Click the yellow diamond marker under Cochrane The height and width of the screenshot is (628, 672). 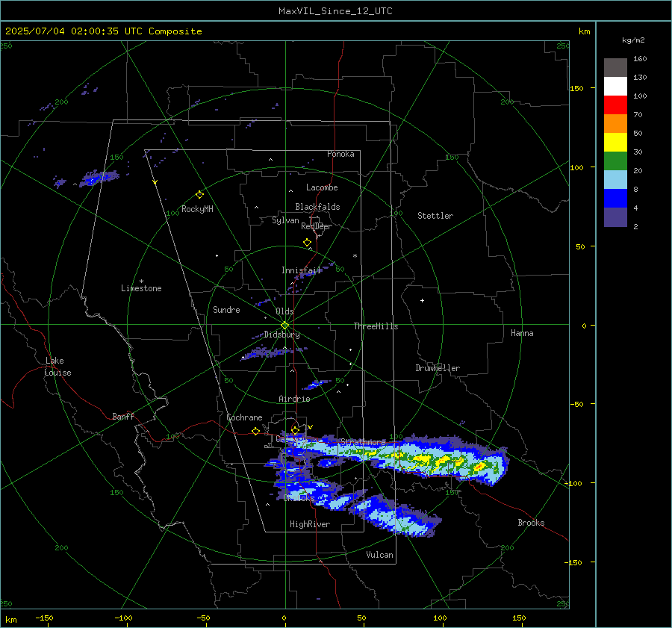255,431
